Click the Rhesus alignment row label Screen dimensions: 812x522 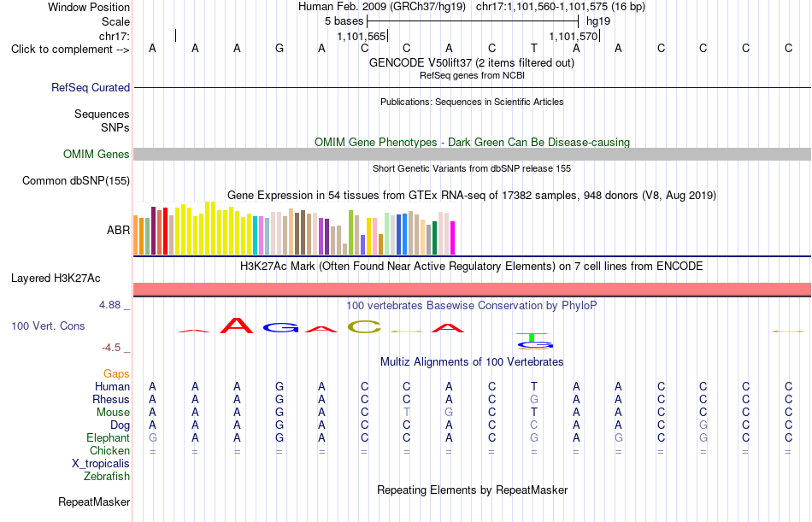pyautogui.click(x=111, y=400)
